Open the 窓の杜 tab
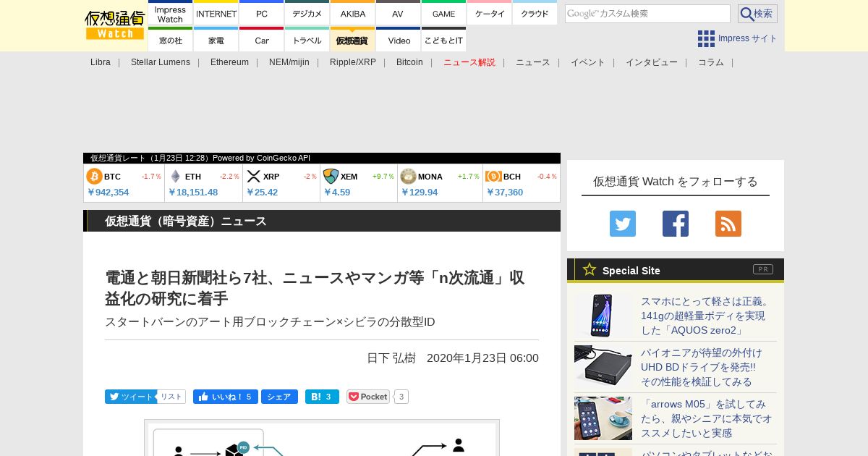The width and height of the screenshot is (868, 456). (170, 40)
